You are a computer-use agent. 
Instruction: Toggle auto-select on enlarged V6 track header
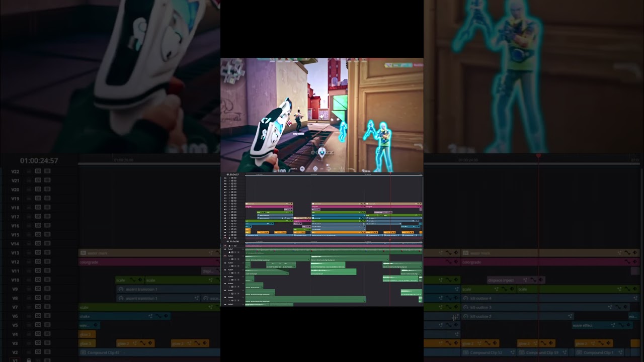coord(38,316)
